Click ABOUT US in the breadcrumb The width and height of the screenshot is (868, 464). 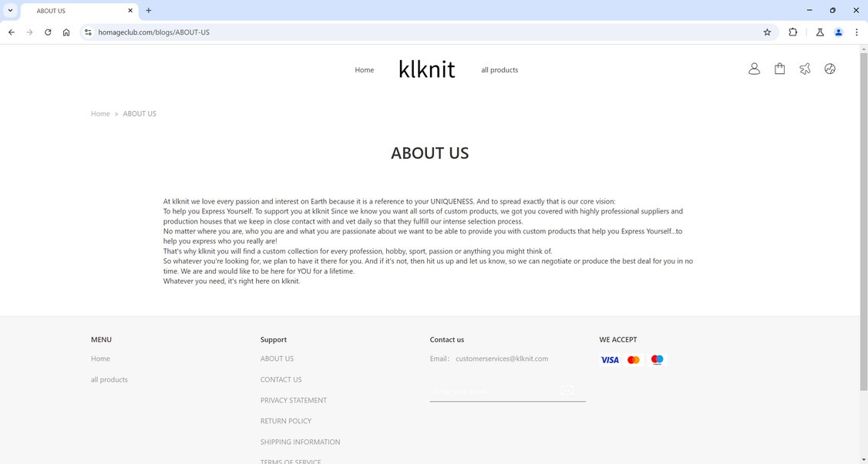tap(140, 113)
